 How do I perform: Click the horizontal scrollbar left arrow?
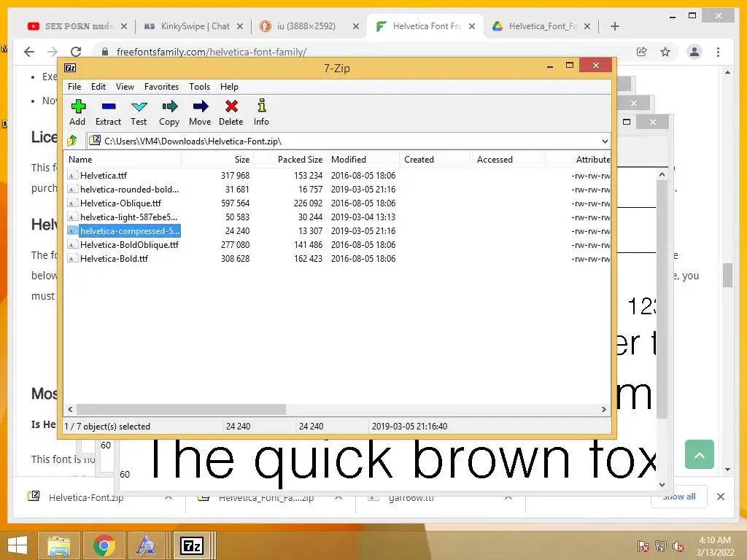point(71,409)
